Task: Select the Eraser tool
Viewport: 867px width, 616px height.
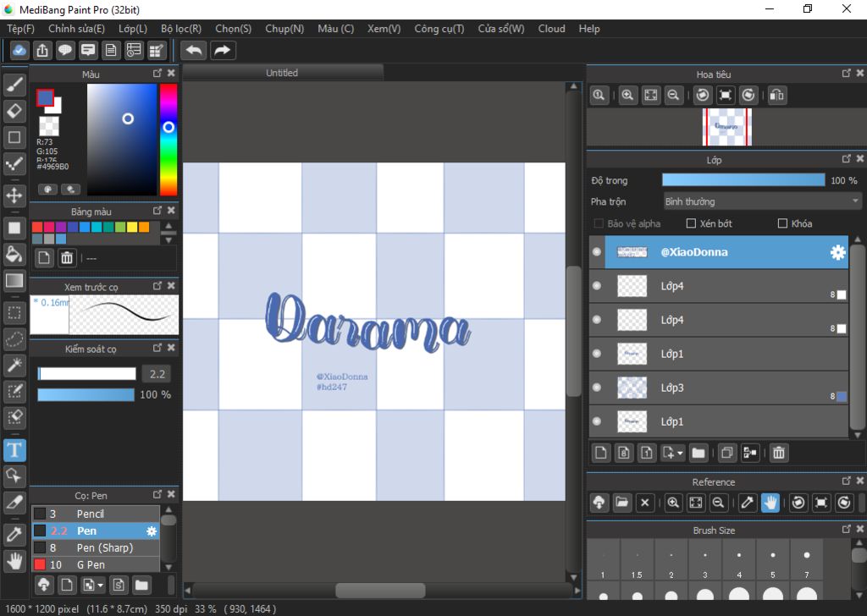Action: tap(14, 111)
